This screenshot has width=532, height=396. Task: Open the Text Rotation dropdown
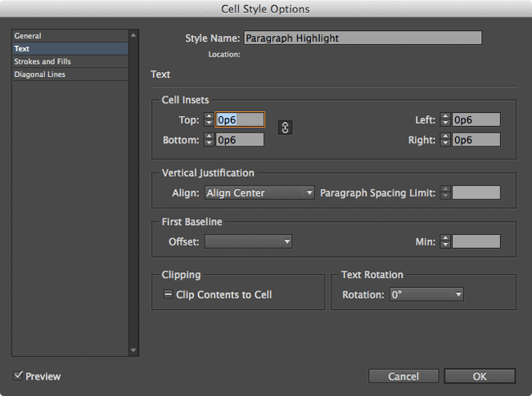click(426, 295)
